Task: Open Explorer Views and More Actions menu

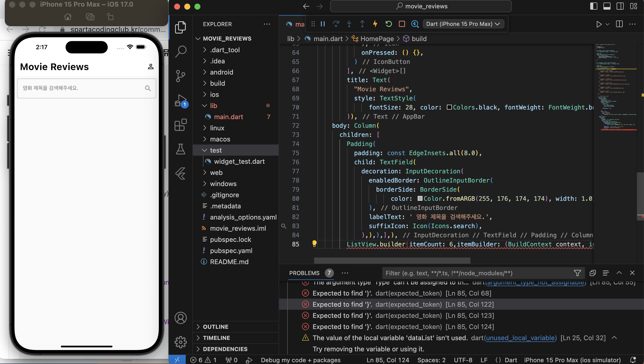Action: 267,24
